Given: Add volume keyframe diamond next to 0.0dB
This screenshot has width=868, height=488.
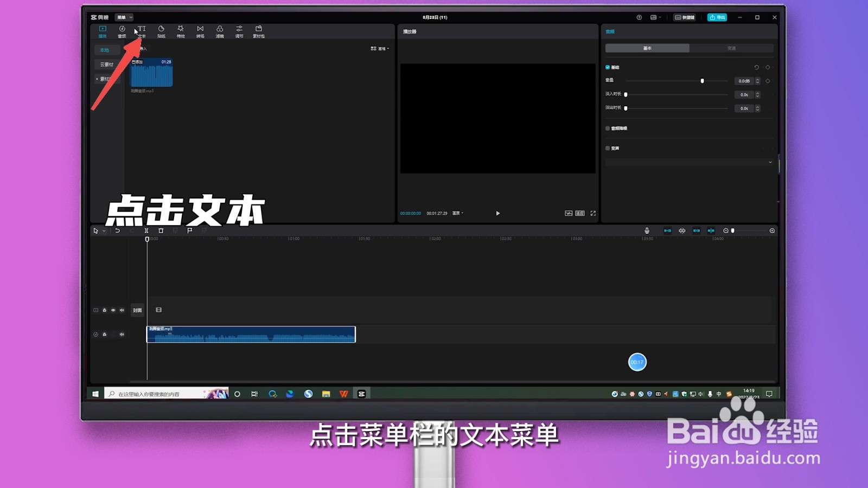Looking at the screenshot, I should (x=768, y=81).
